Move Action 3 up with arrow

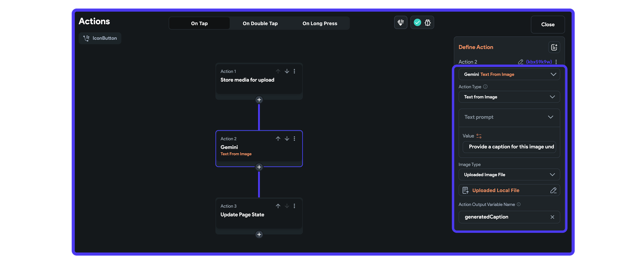(x=278, y=206)
